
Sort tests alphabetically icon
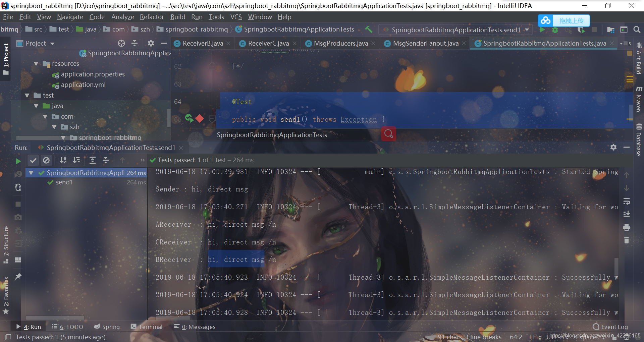pyautogui.click(x=63, y=161)
